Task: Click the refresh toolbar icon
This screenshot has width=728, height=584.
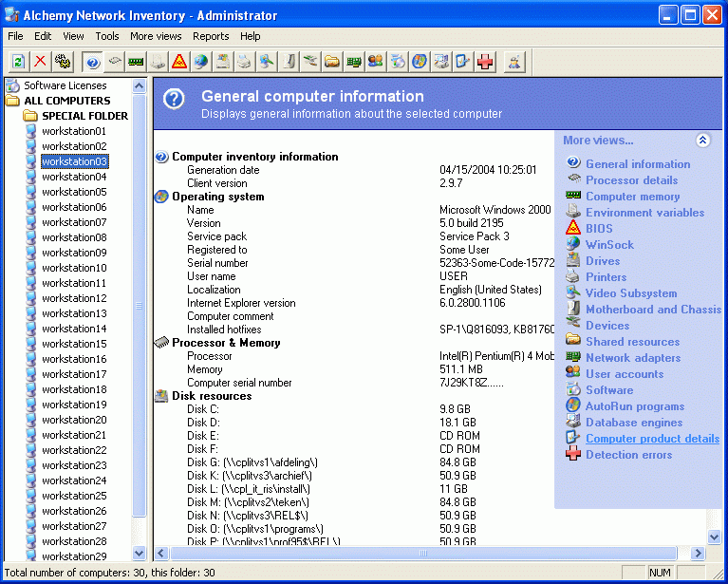Action: (18, 62)
